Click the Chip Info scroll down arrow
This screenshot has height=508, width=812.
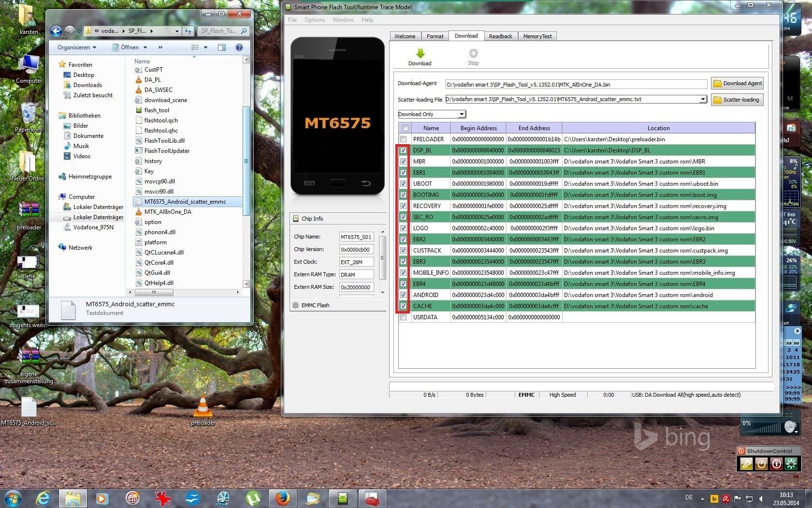pos(383,292)
